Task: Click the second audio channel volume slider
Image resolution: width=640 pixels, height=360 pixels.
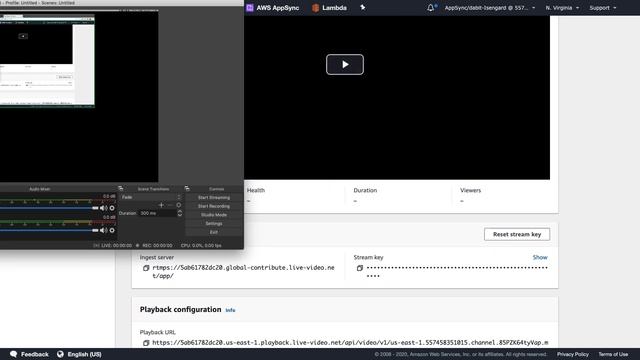Action: click(x=49, y=230)
